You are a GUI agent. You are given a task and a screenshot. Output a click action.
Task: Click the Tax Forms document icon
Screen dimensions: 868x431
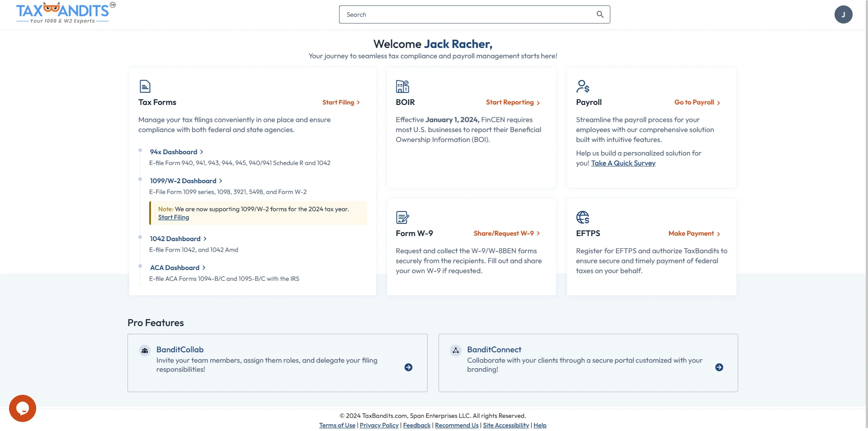145,86
